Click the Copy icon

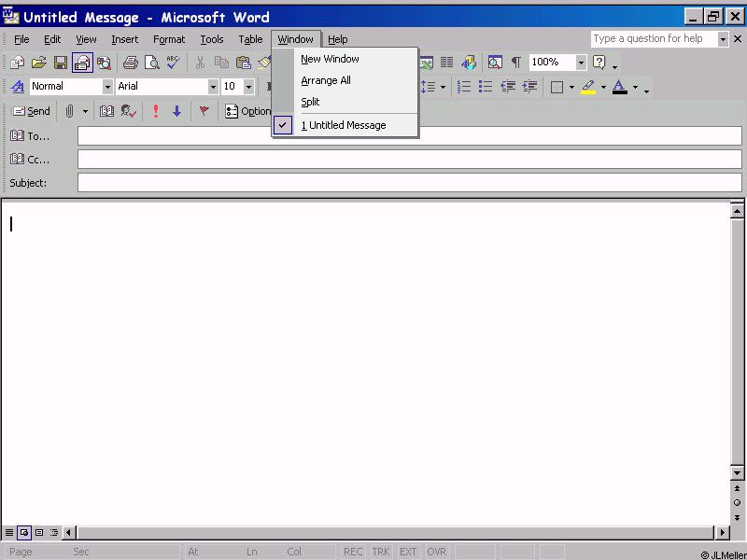point(221,63)
